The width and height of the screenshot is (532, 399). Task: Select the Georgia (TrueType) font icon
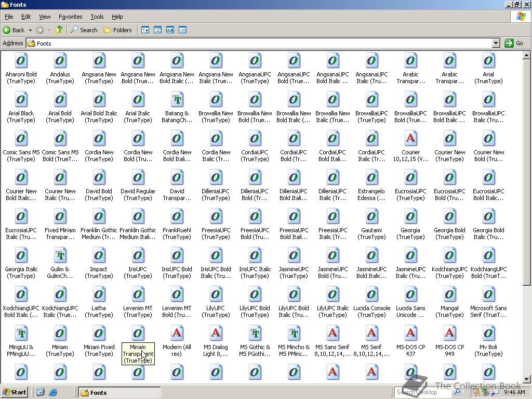pyautogui.click(x=410, y=217)
